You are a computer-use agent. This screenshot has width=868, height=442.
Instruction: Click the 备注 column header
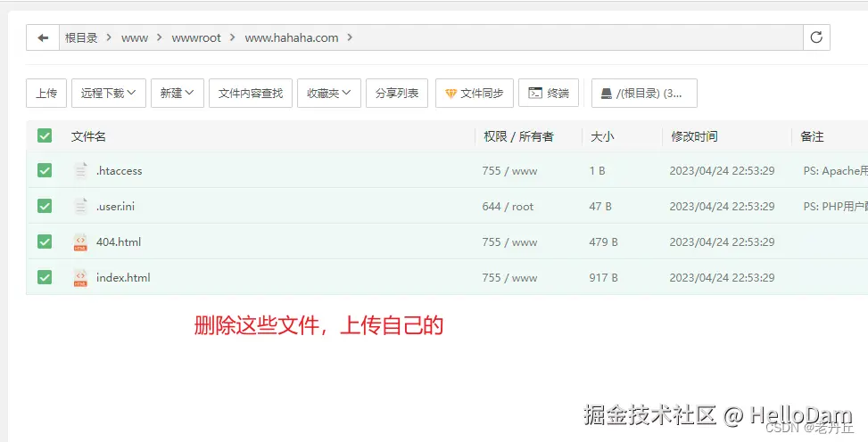pyautogui.click(x=812, y=136)
